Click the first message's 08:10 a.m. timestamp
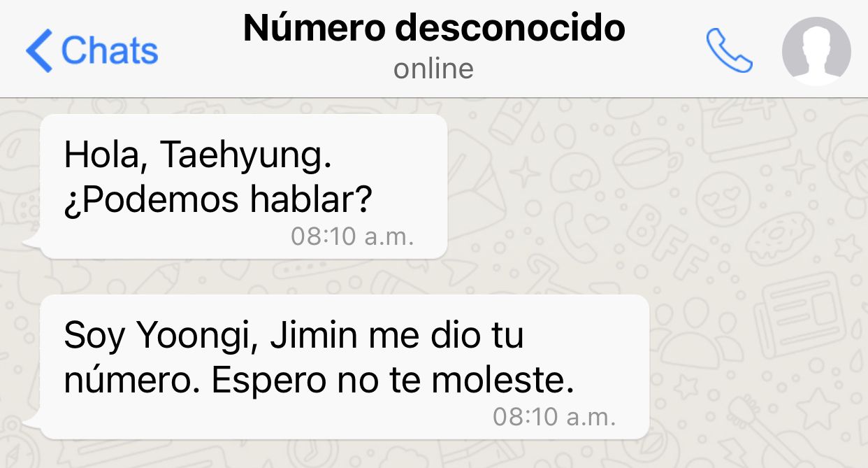 [352, 236]
